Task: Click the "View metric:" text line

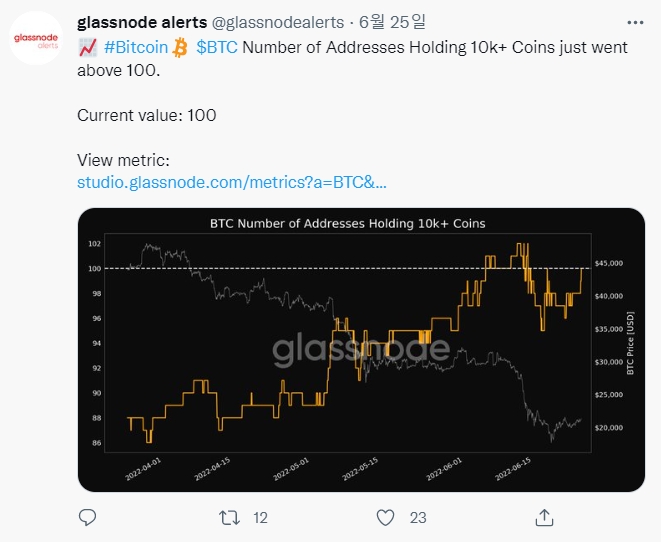Action: click(124, 160)
